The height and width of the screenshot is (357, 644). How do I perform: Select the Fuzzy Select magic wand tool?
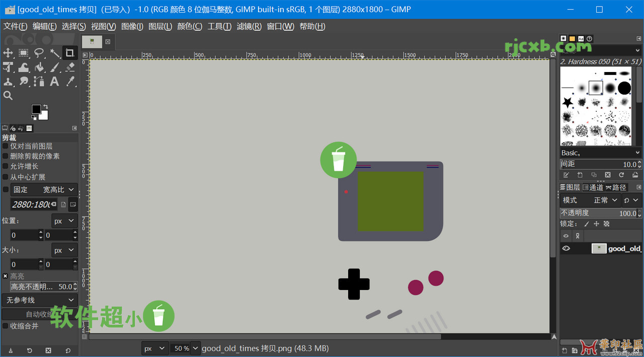55,53
